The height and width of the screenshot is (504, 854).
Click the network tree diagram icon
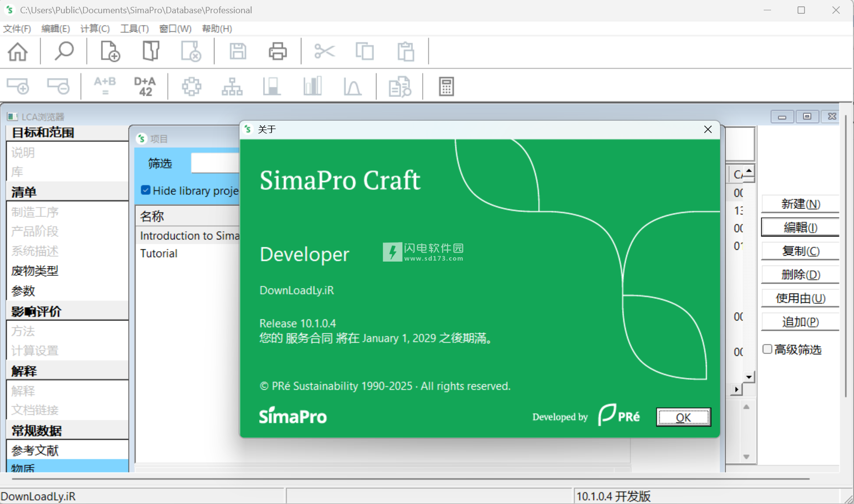click(232, 87)
